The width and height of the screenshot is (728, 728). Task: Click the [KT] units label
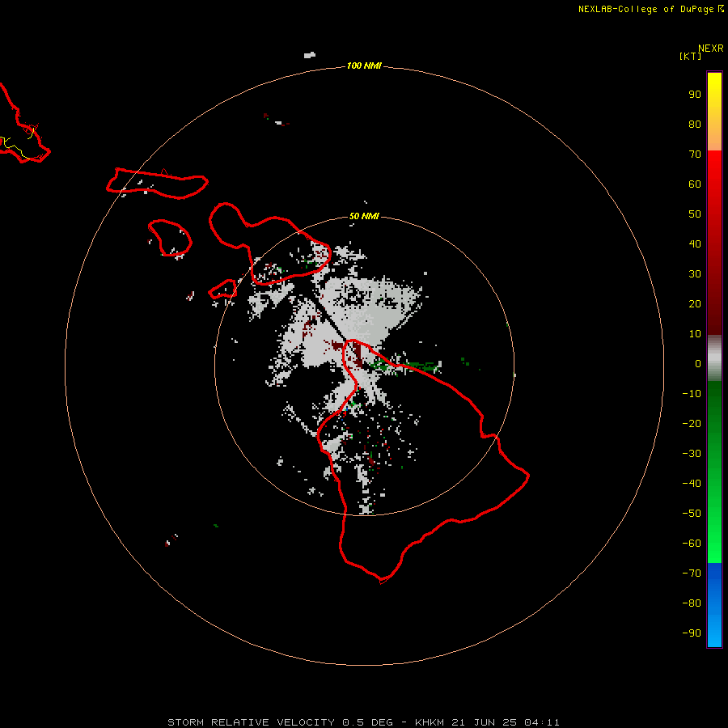690,56
